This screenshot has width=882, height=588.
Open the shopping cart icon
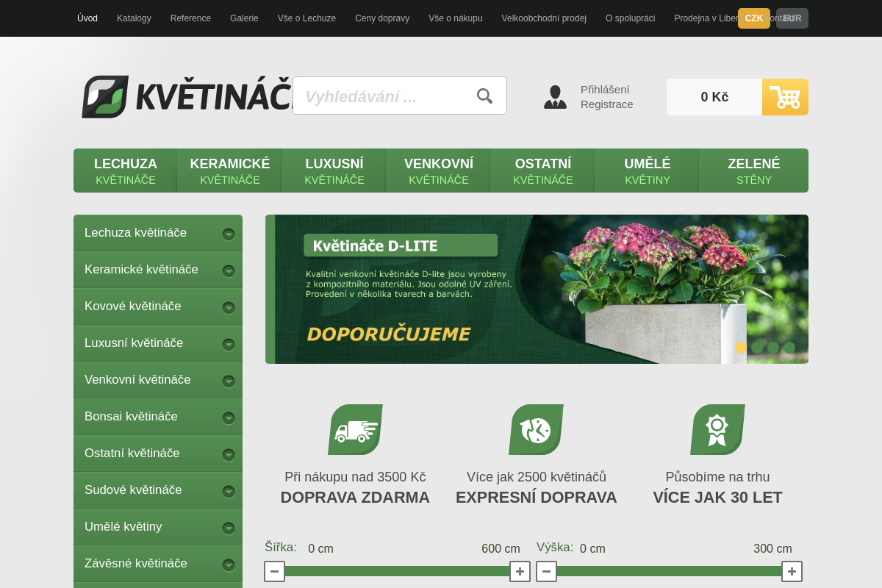785,97
